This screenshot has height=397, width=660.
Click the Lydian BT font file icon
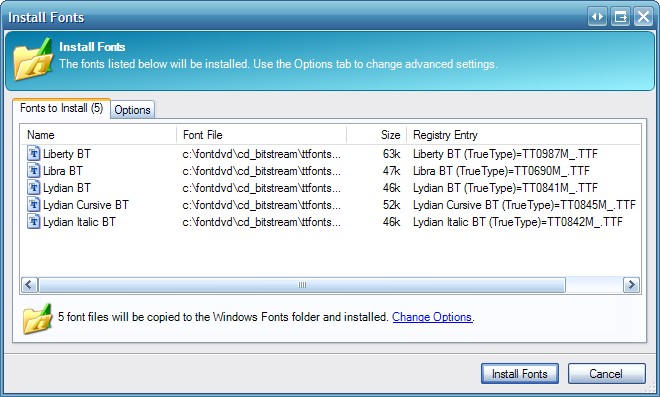pyautogui.click(x=33, y=187)
